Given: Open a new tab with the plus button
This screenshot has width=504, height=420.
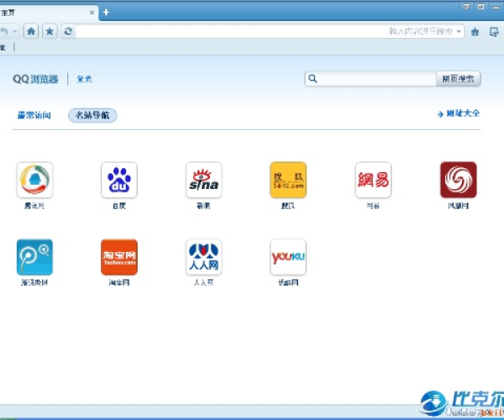Looking at the screenshot, I should 106,13.
